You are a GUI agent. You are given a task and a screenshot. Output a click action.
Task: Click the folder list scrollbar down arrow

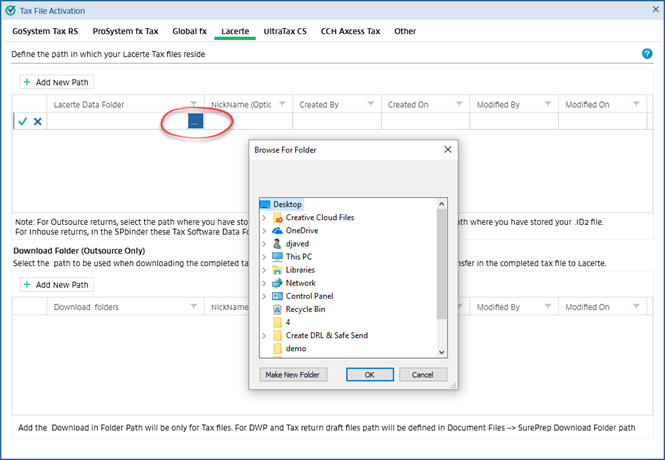click(442, 351)
